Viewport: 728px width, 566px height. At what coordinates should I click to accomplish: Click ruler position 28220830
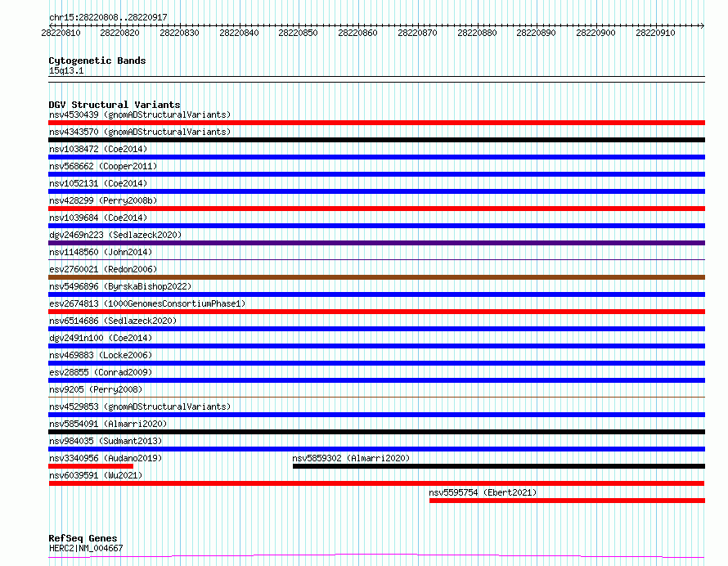click(180, 33)
